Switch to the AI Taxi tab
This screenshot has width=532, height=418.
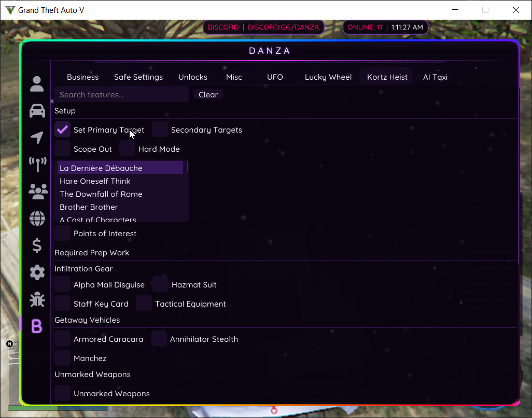coord(435,77)
